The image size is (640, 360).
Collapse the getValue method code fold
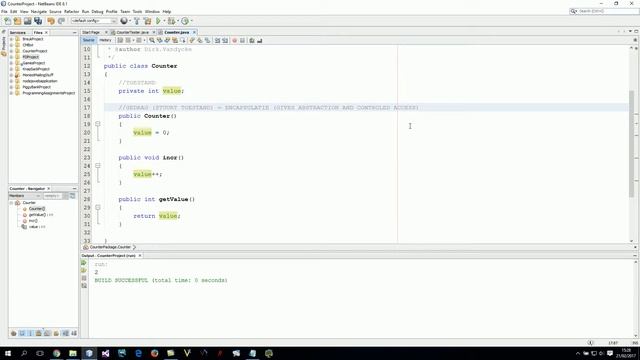[98, 207]
